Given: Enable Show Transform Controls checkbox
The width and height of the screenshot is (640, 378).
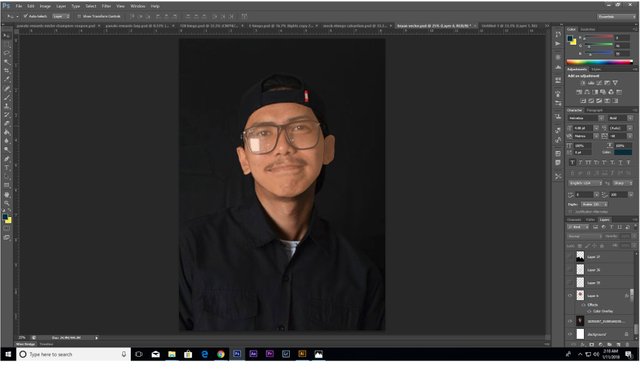Looking at the screenshot, I should [x=79, y=16].
